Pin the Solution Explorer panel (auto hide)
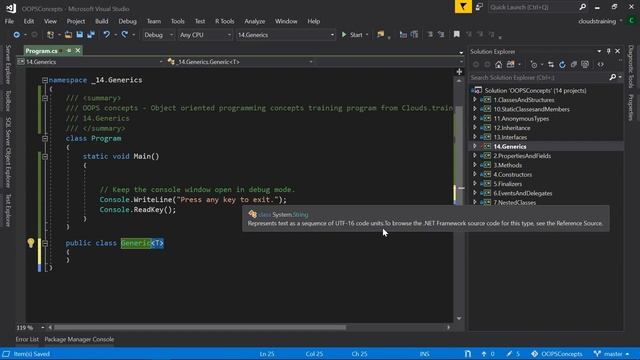Viewport: 640px width, 360px height. click(x=608, y=51)
